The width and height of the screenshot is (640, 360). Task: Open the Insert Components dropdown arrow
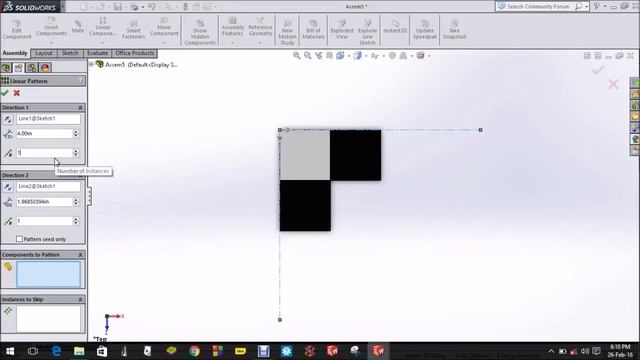coord(51,42)
